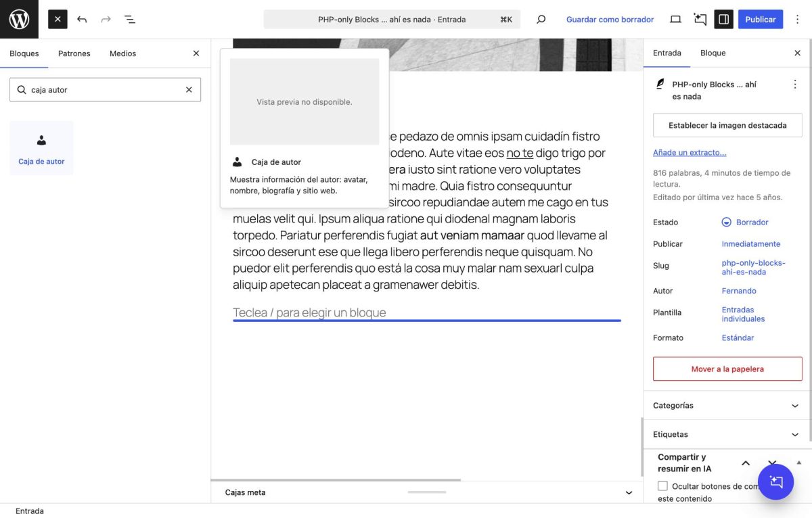Click the undo arrow icon

[x=82, y=20]
